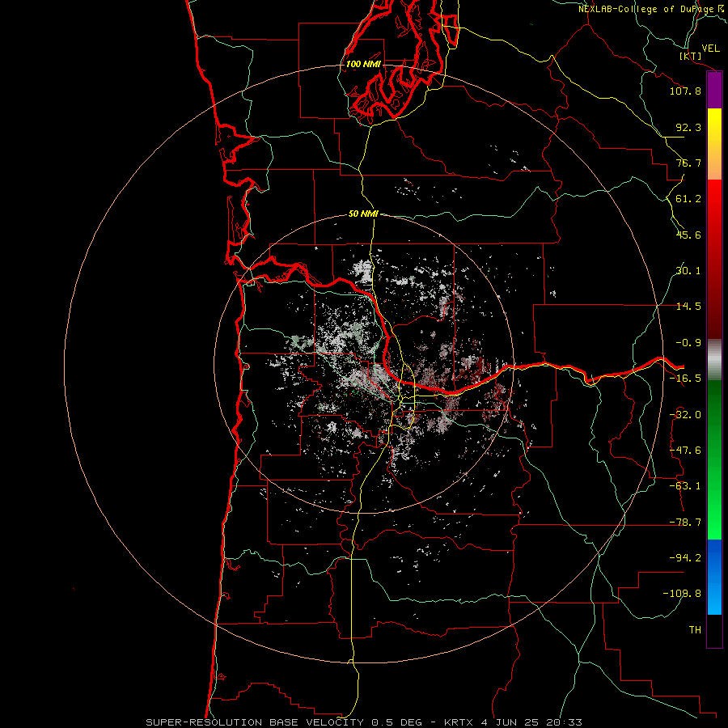Viewport: 728px width, 728px height.
Task: Click the -0.9 velocity legend value
Action: (688, 343)
